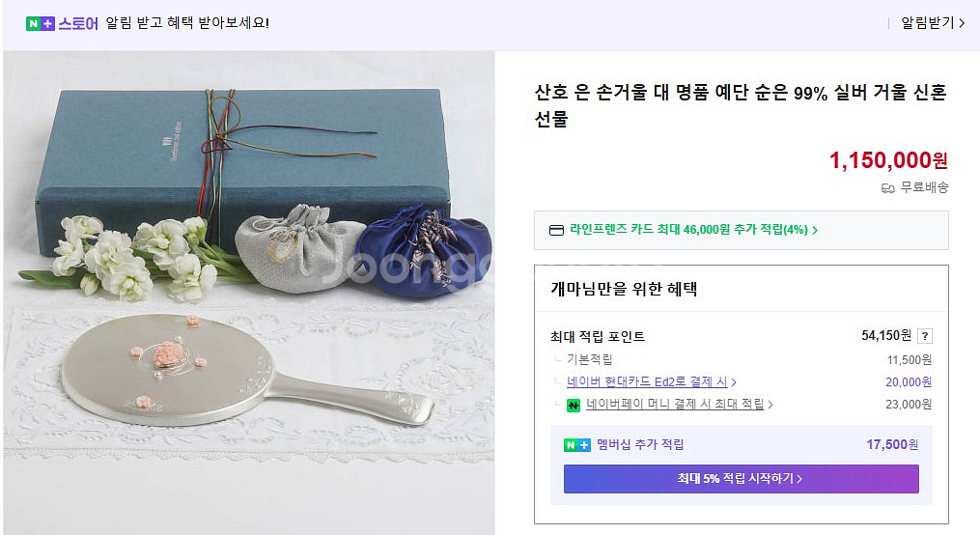Screen dimensions: 980x535
Task: Open the silver hand mirror product photo
Action: pos(249,290)
